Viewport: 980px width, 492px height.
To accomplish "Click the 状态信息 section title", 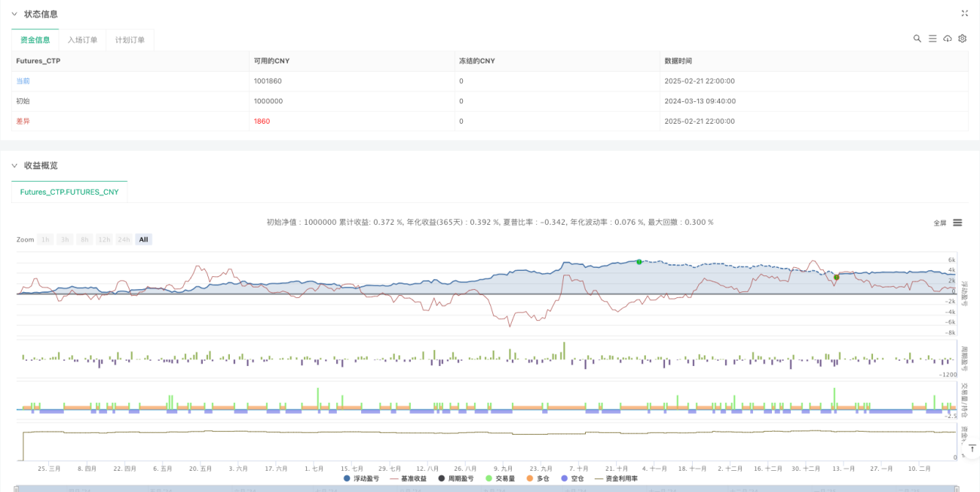I will point(41,14).
